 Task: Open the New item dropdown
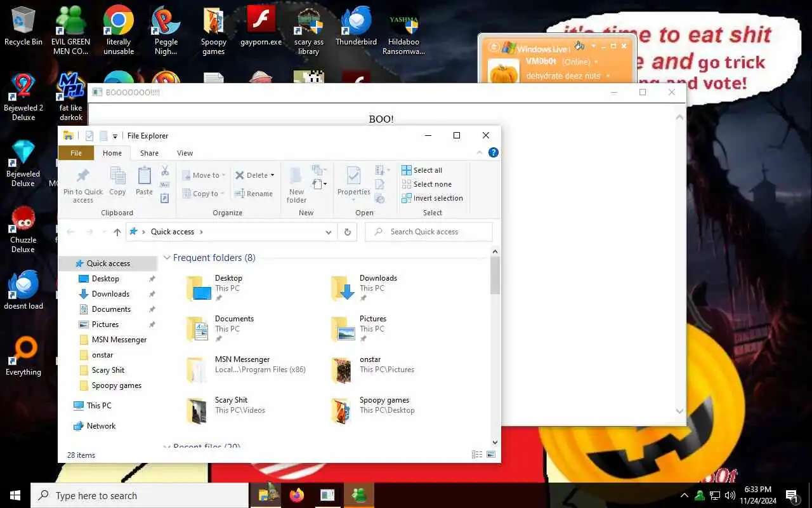click(x=319, y=170)
